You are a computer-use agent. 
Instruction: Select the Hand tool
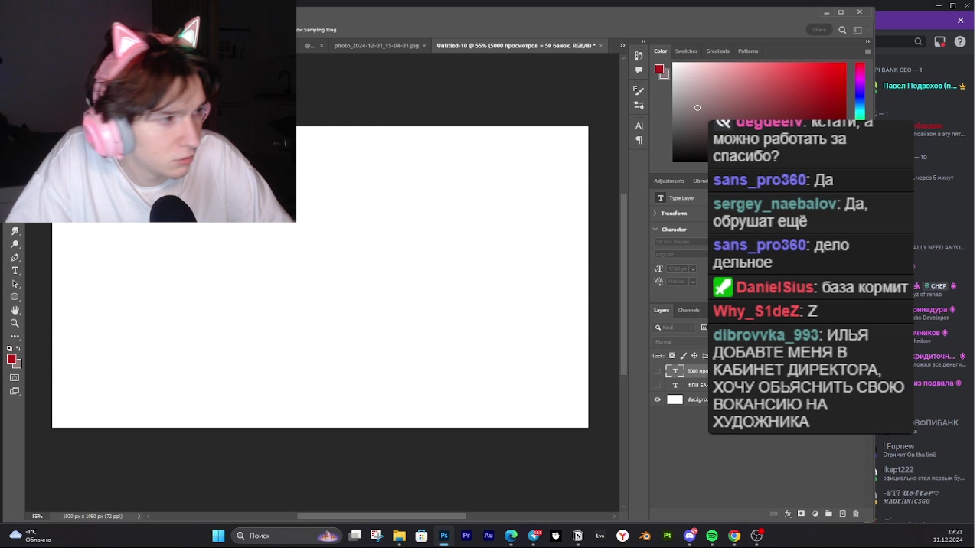pos(15,310)
